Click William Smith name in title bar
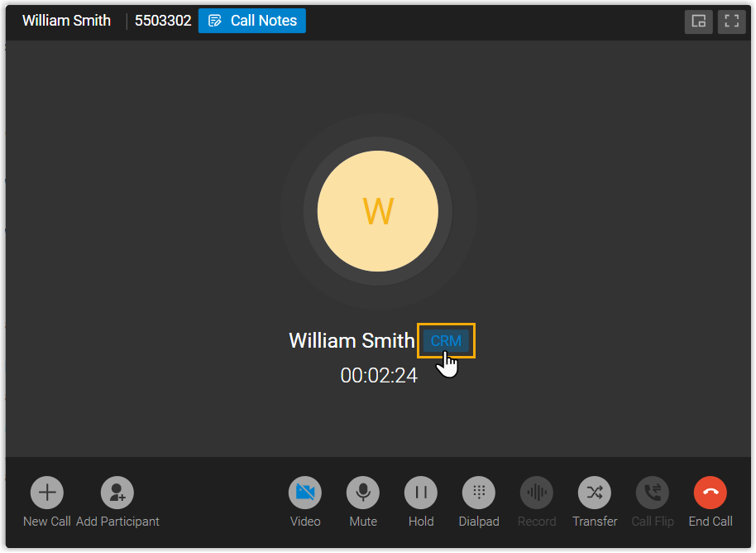 pos(66,21)
